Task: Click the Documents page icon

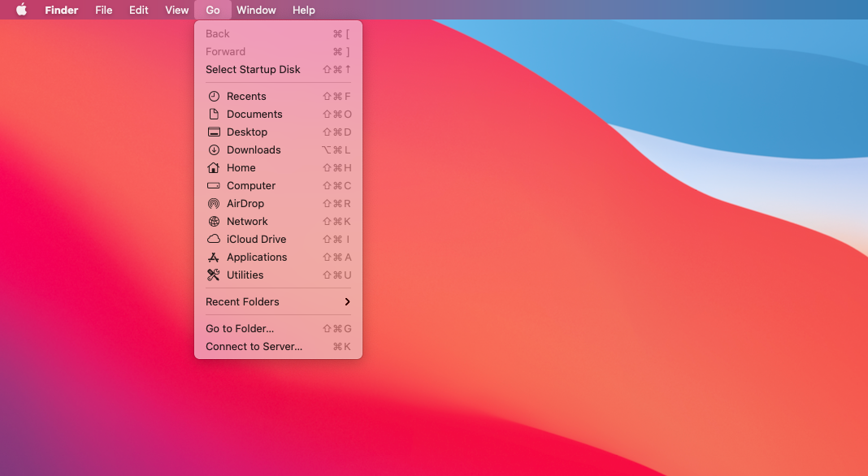Action: (214, 114)
